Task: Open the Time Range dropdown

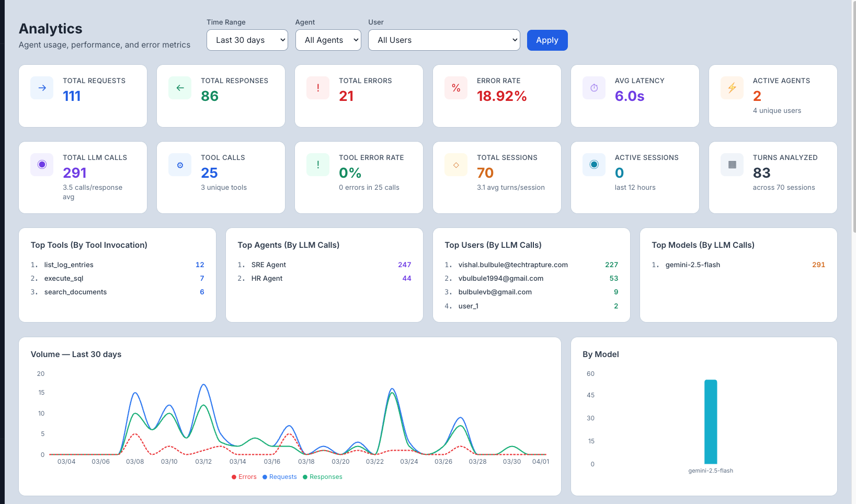Action: [247, 40]
